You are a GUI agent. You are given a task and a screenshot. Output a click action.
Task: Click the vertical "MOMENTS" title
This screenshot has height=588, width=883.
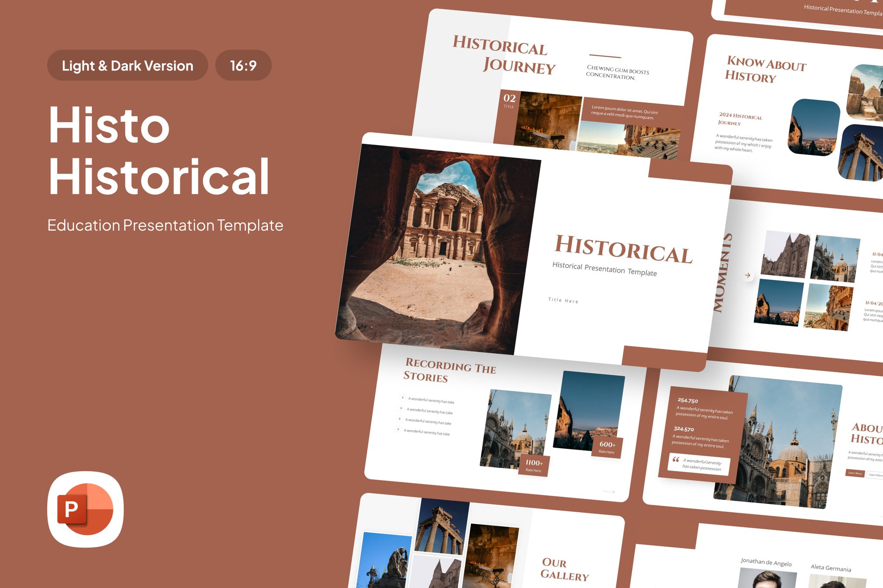[723, 273]
